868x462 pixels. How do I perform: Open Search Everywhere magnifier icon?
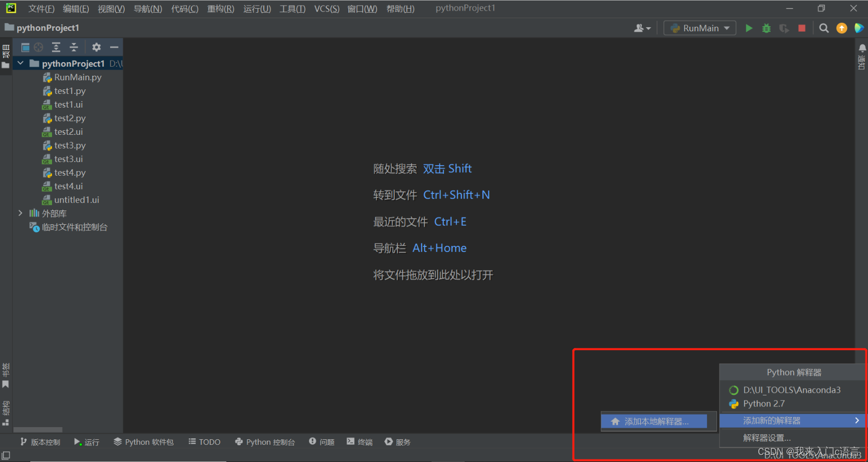[x=824, y=28]
